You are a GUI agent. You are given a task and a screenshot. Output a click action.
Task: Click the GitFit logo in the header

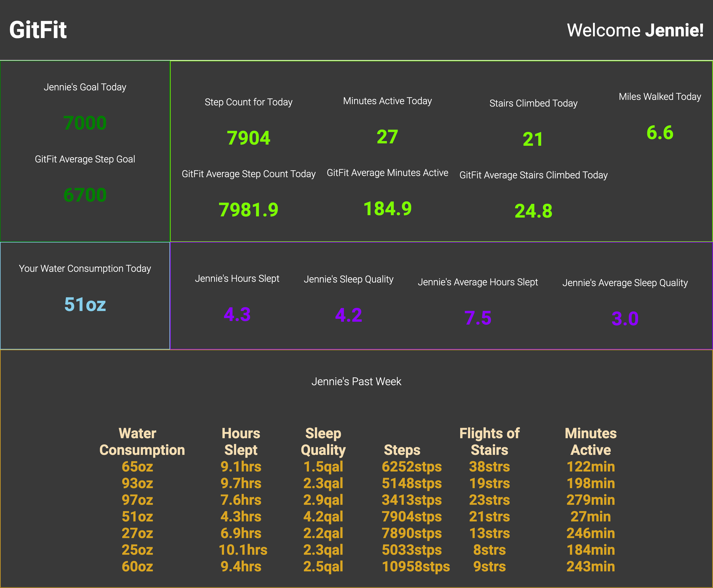pyautogui.click(x=38, y=30)
